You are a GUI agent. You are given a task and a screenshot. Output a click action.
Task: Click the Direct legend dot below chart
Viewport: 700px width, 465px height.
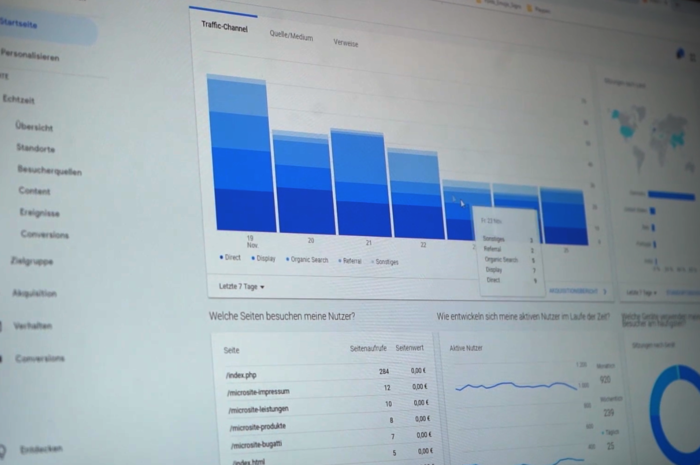(x=221, y=258)
